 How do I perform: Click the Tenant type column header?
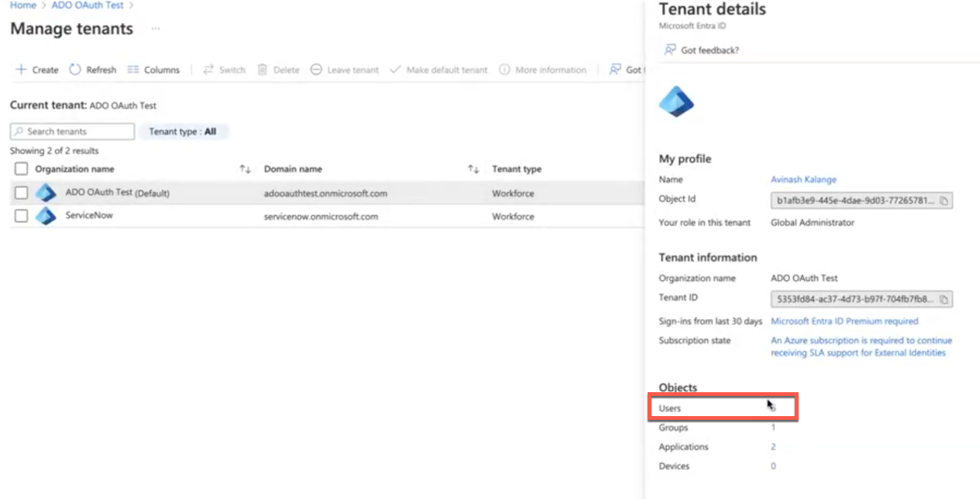point(517,169)
